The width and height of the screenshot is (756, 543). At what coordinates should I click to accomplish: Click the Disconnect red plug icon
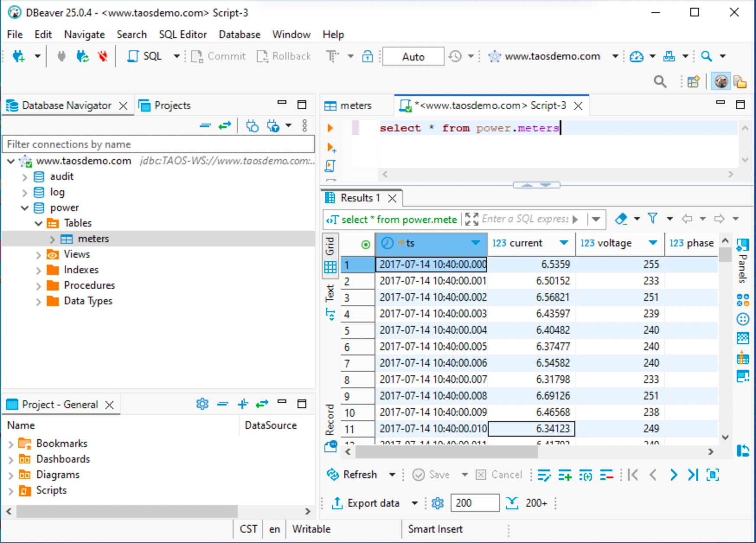(103, 56)
